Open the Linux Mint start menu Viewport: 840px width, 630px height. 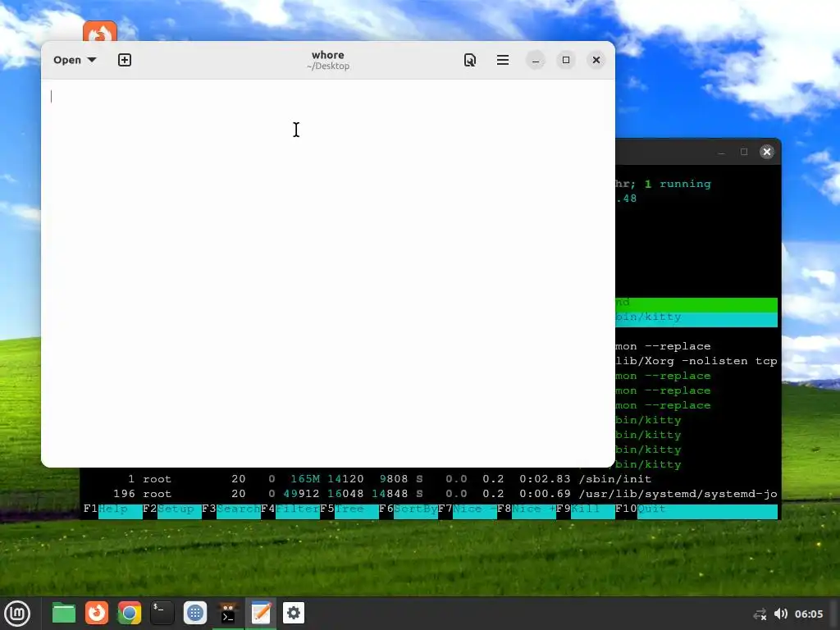[x=17, y=614]
